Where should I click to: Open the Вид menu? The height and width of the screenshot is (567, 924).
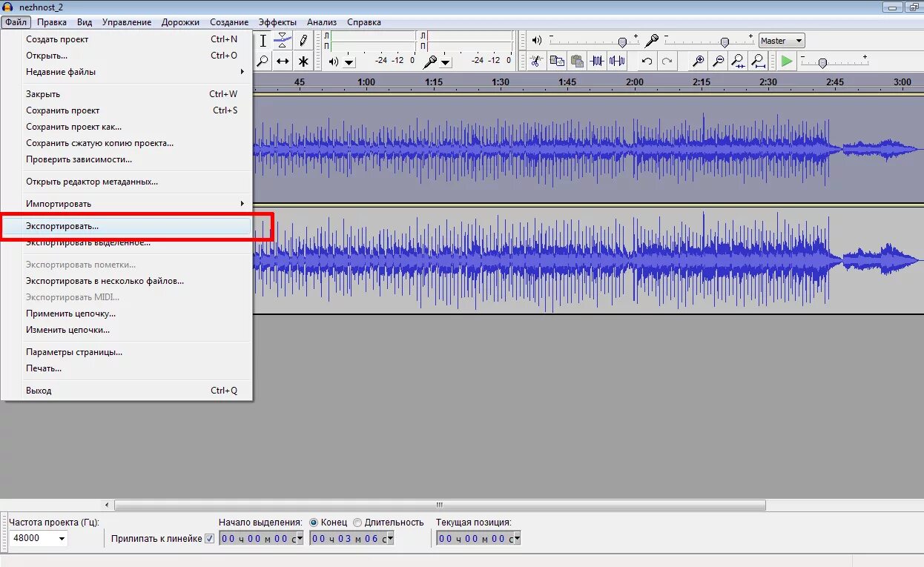click(x=85, y=22)
